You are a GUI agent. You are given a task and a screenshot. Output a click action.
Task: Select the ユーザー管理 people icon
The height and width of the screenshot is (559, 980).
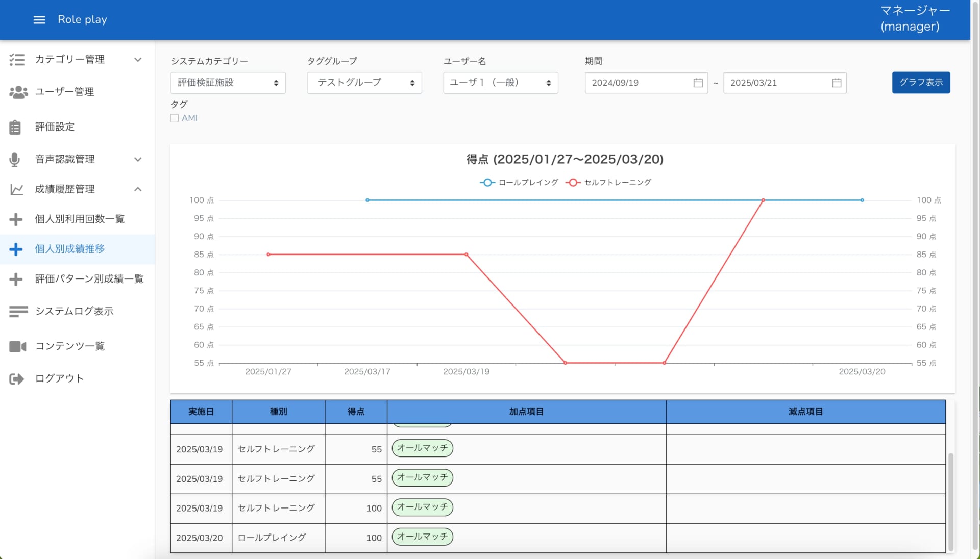click(17, 92)
